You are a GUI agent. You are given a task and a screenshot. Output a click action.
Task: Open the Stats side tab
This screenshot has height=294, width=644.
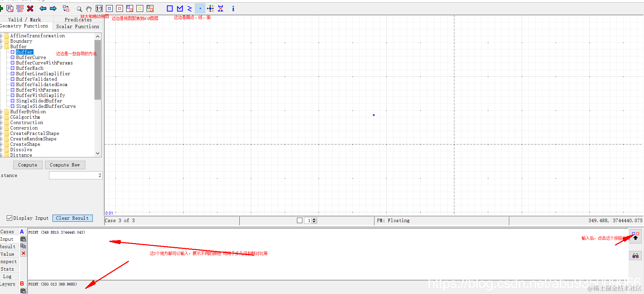coord(7,269)
